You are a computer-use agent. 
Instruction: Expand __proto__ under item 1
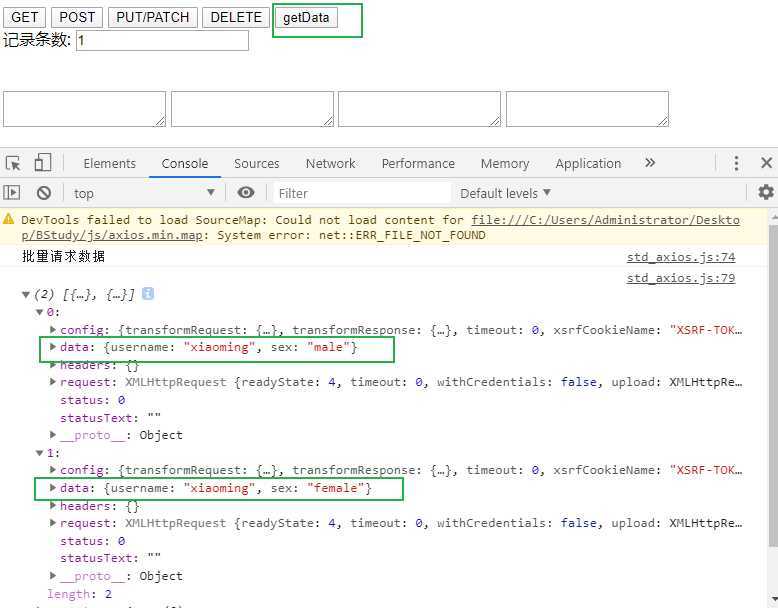[53, 576]
